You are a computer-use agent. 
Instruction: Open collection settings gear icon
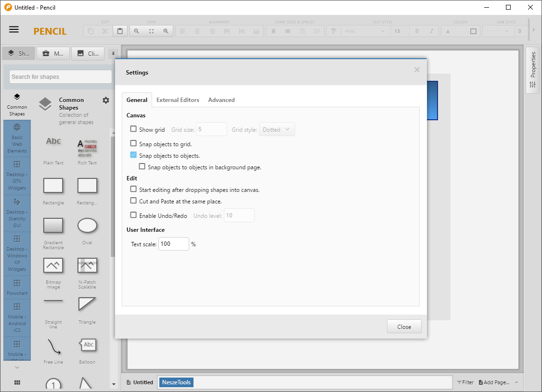(x=106, y=101)
